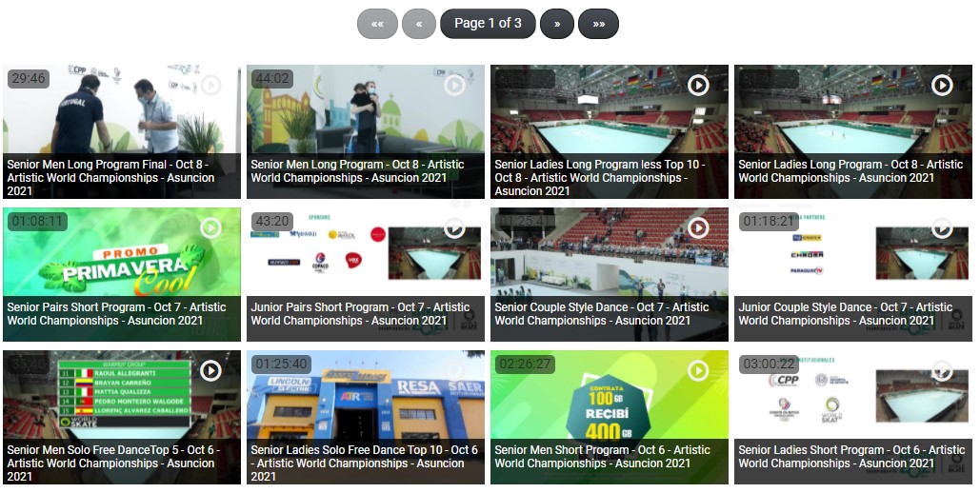Play icon on Senior Ladies Long Program Oct 8

(x=942, y=85)
